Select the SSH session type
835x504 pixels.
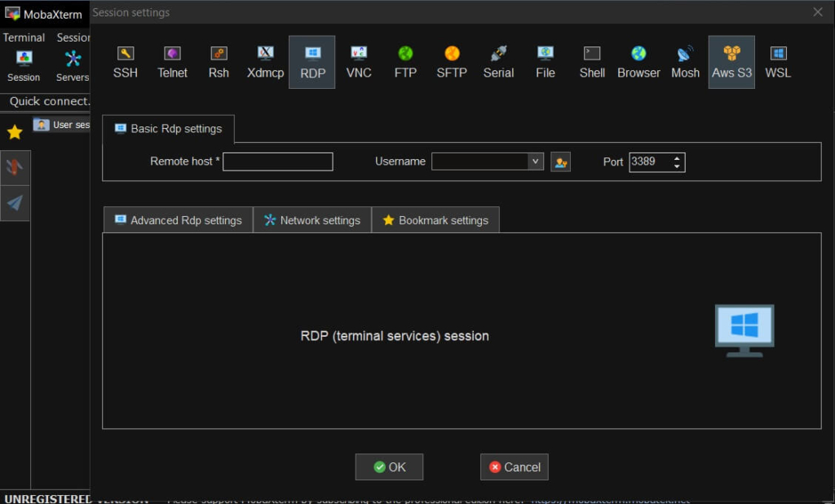[125, 62]
